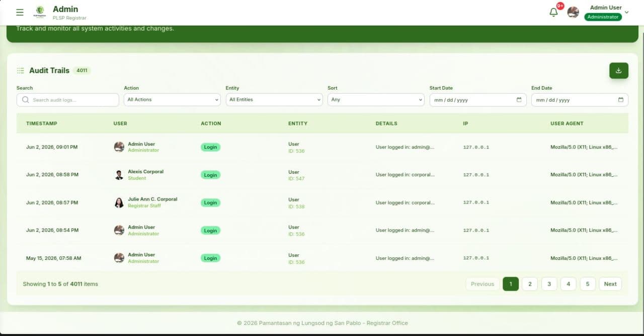Click the footer copyright text
644x336 pixels.
322,323
